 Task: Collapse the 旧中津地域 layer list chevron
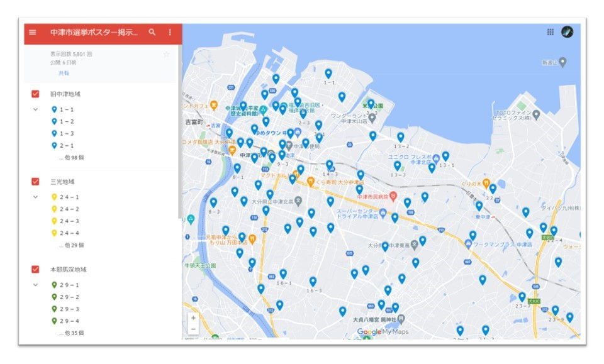(35, 109)
